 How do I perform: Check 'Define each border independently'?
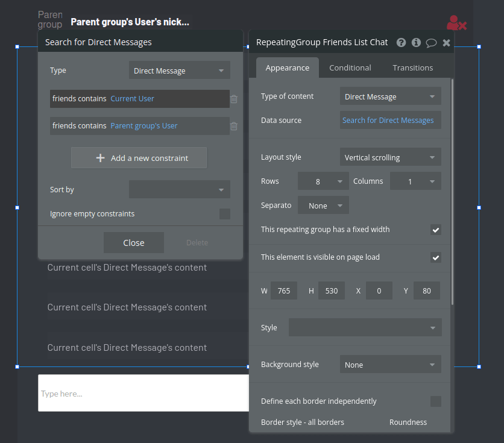point(436,401)
